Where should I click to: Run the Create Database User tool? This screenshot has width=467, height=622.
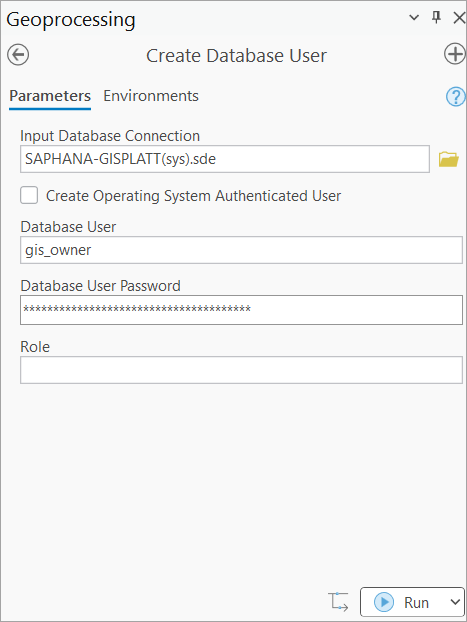[403, 602]
